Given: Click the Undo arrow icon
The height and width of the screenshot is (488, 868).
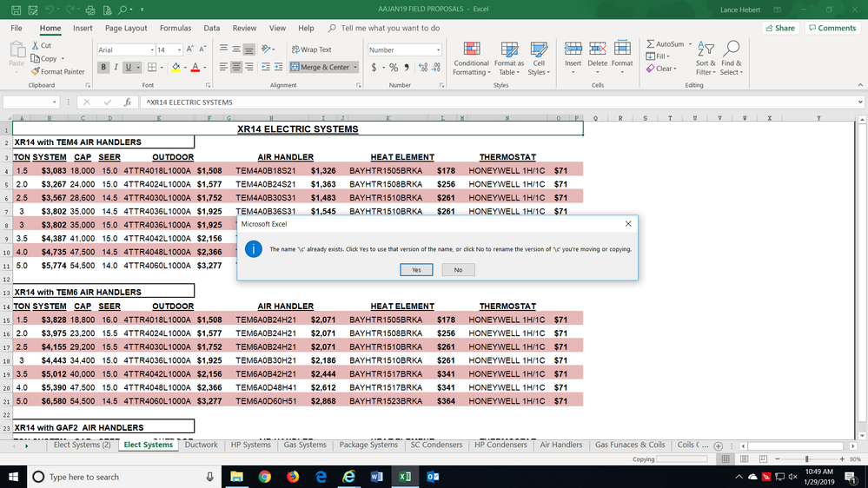Looking at the screenshot, I should click(x=50, y=10).
